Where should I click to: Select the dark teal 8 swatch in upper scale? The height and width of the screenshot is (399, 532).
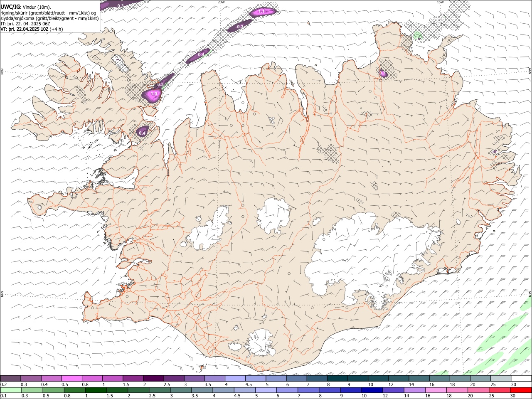[x=337, y=378]
